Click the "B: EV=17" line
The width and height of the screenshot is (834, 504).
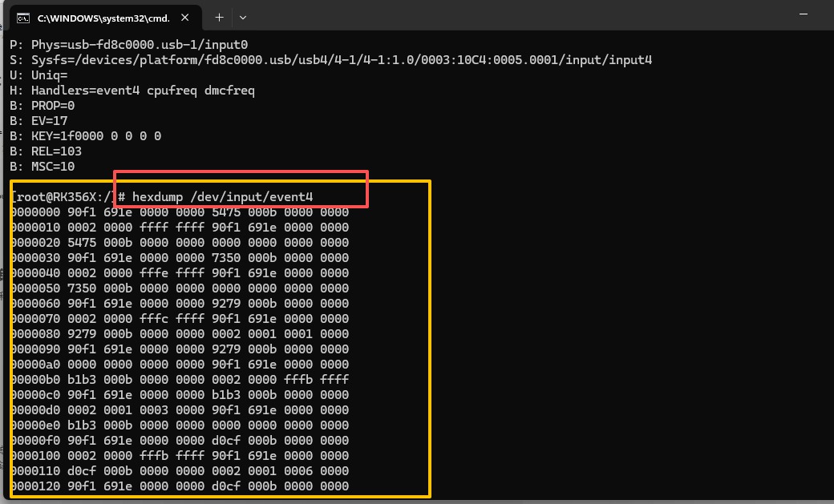(38, 121)
